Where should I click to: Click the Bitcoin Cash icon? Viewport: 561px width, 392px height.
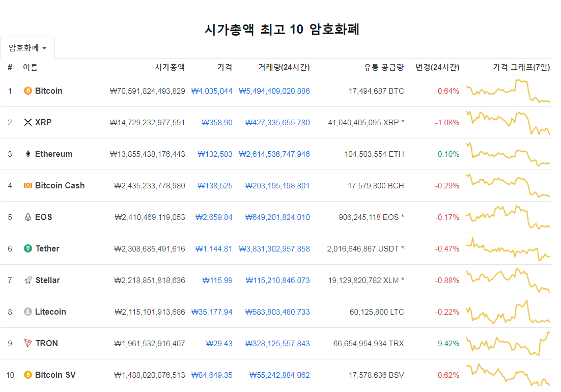[x=28, y=185]
